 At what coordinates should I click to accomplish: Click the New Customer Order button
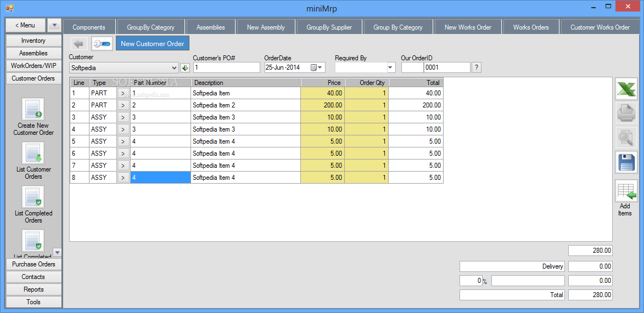click(153, 43)
